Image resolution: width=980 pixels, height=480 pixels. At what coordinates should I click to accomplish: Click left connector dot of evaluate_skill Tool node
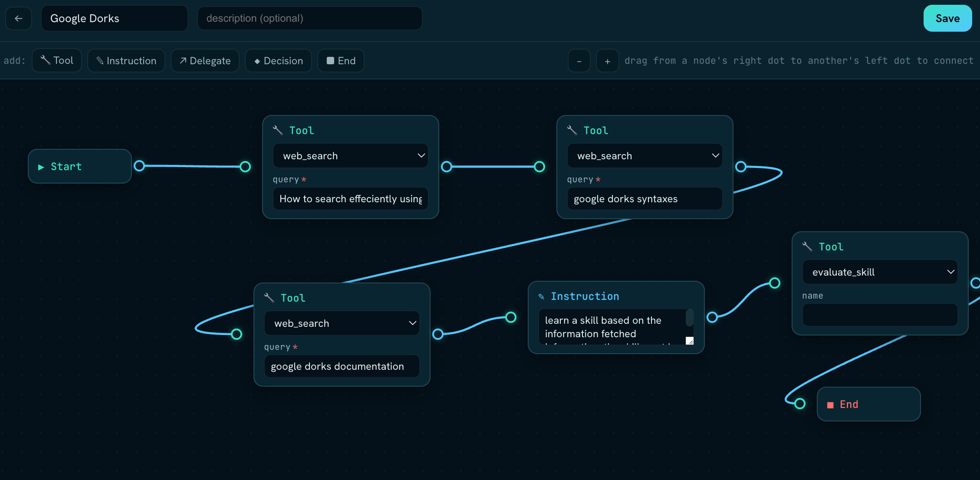[x=775, y=283]
